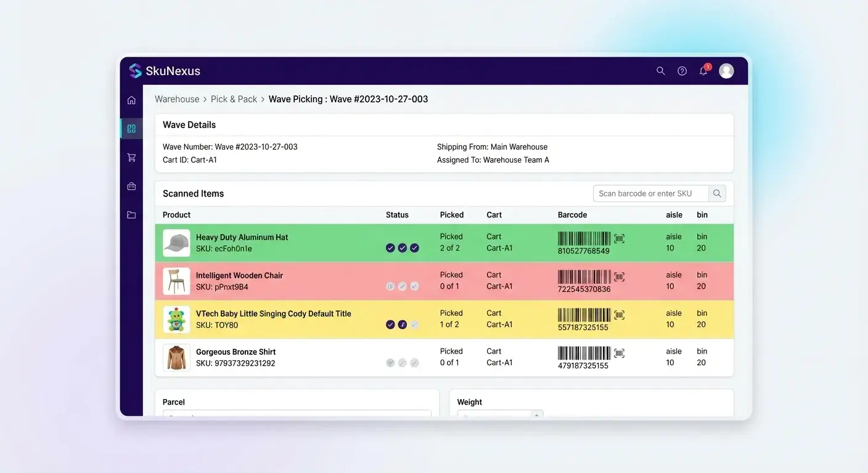Image resolution: width=868 pixels, height=473 pixels.
Task: Click the briefcase sidebar icon
Action: click(x=131, y=186)
